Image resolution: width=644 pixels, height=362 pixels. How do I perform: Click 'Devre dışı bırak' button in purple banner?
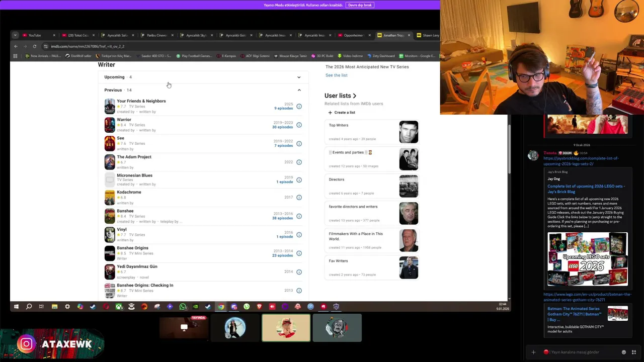[360, 5]
